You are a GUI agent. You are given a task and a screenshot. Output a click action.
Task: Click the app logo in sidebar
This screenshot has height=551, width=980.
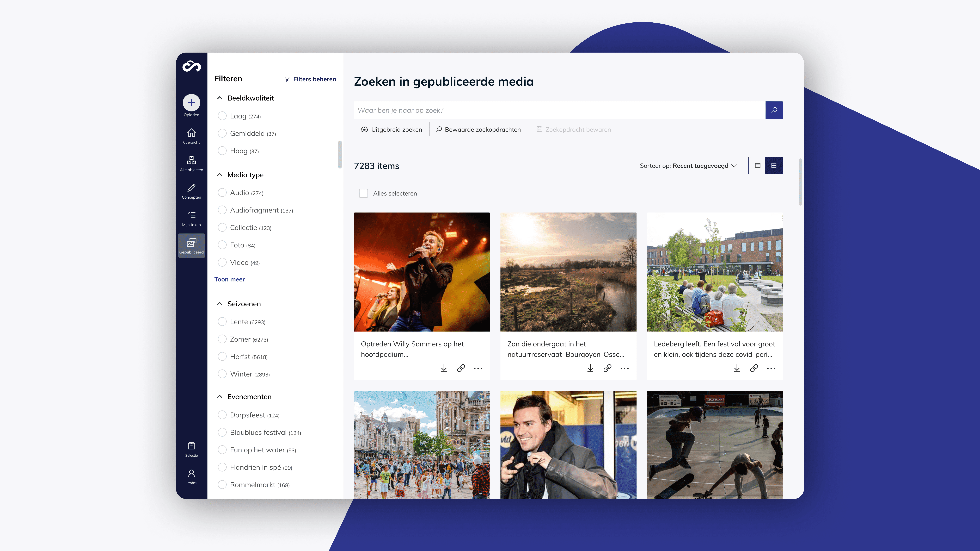pyautogui.click(x=191, y=66)
